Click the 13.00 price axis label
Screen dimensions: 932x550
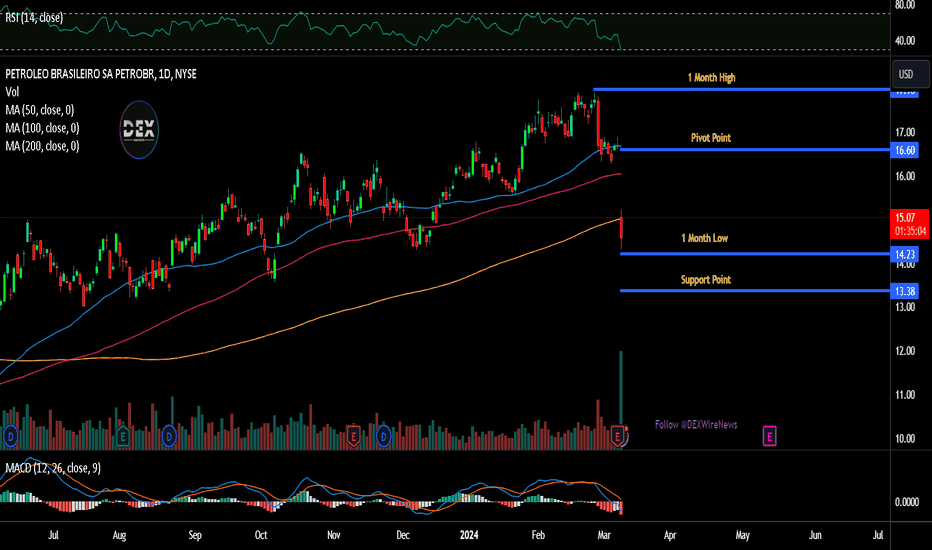click(x=905, y=307)
